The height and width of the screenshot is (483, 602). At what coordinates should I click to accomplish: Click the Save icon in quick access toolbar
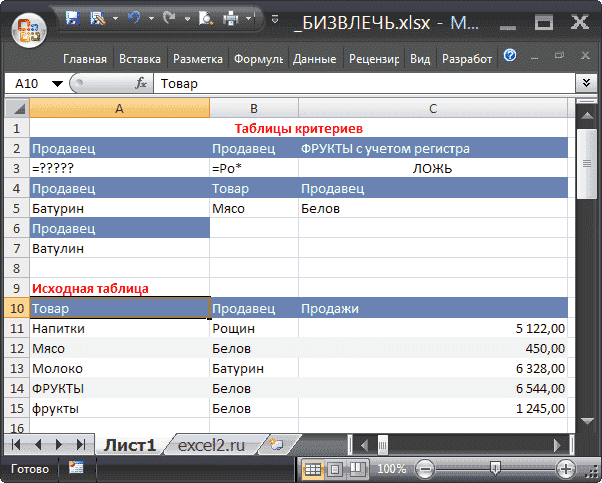click(73, 19)
